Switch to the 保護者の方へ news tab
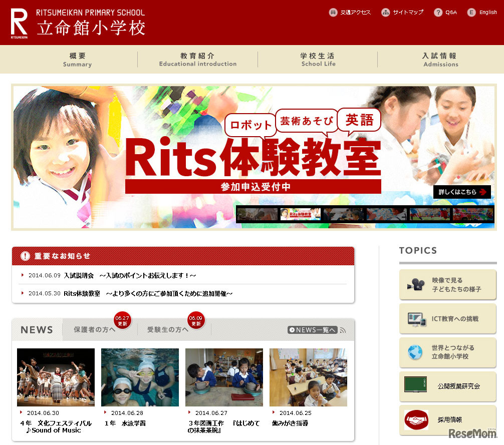The width and height of the screenshot is (504, 445). pos(94,330)
